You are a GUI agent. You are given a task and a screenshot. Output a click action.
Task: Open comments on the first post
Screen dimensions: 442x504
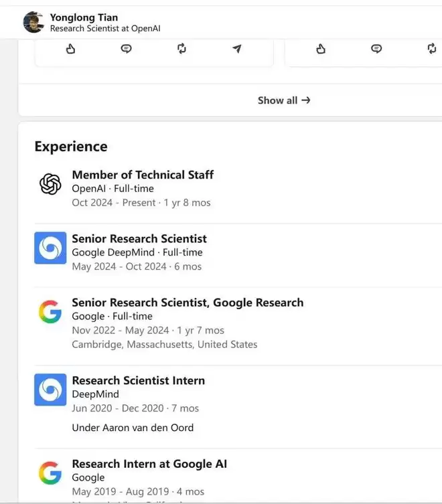[x=126, y=49]
